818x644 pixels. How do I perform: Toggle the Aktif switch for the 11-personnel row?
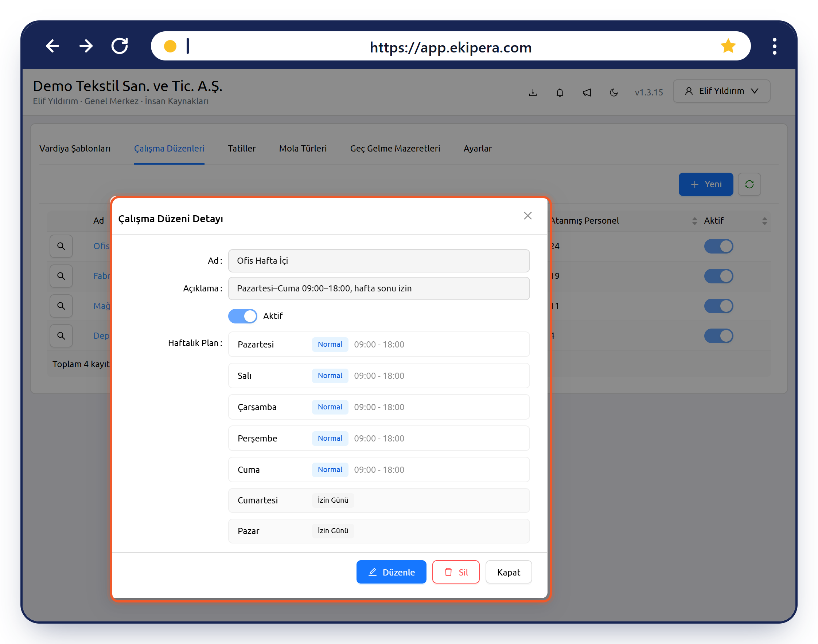[718, 306]
